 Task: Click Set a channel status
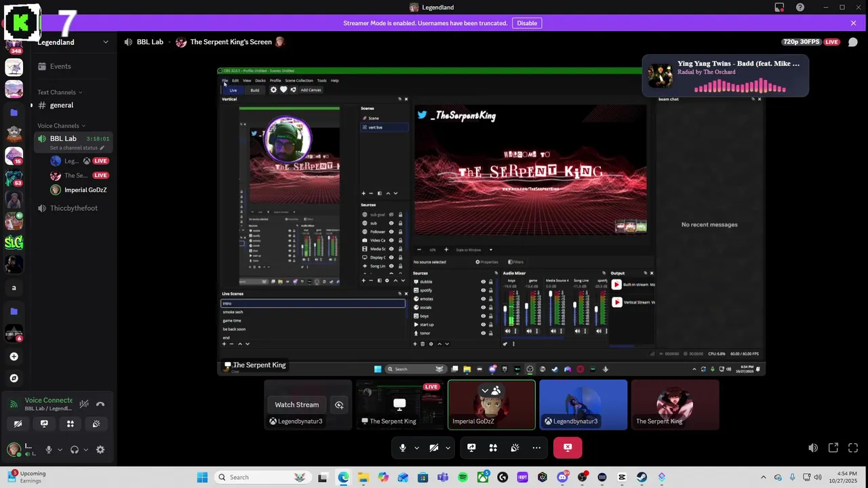(77, 148)
